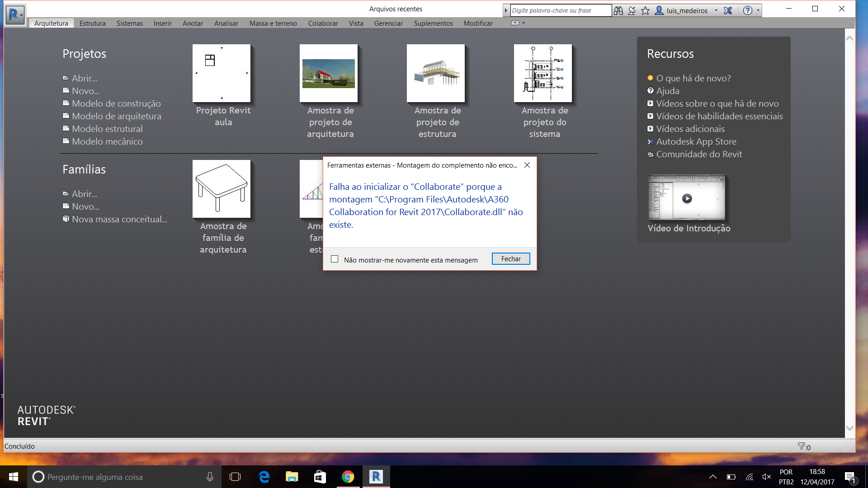Open 'Modelo de arquitetura' under Projetos
This screenshot has height=488, width=868.
pyautogui.click(x=117, y=116)
